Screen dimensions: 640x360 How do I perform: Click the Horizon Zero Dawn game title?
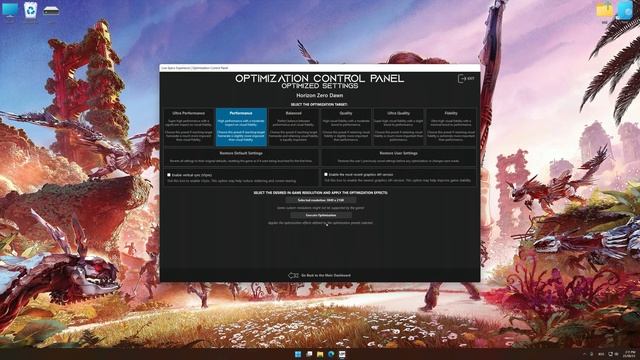[320, 96]
